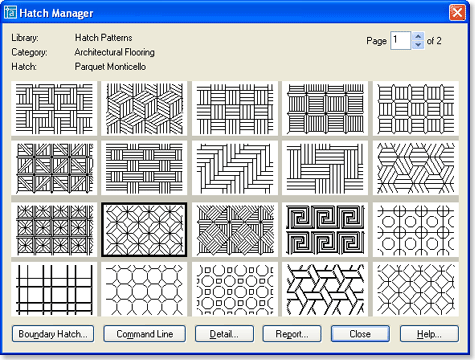
Task: Select the cube-like diagonal parquet hatch, top row
Action: click(x=144, y=108)
